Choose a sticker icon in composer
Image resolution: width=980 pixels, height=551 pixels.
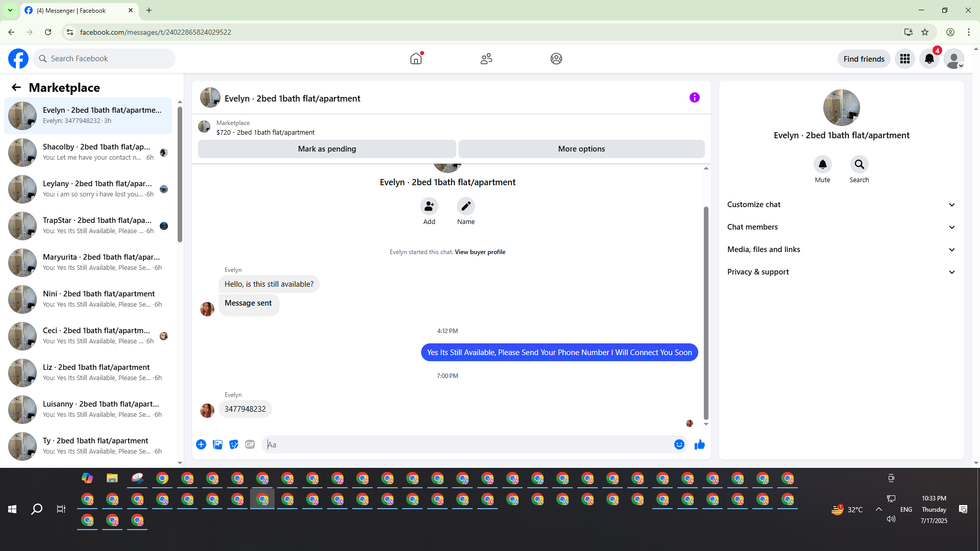point(234,444)
